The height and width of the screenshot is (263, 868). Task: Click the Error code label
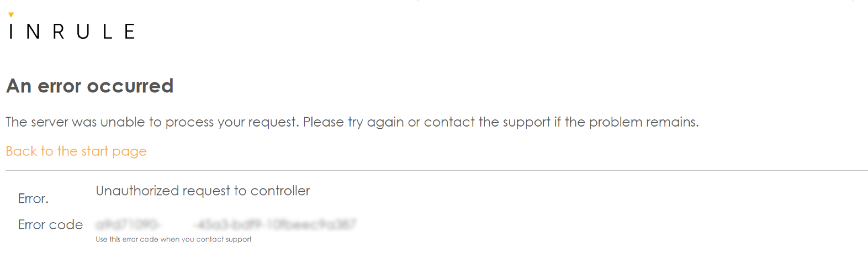coord(51,225)
